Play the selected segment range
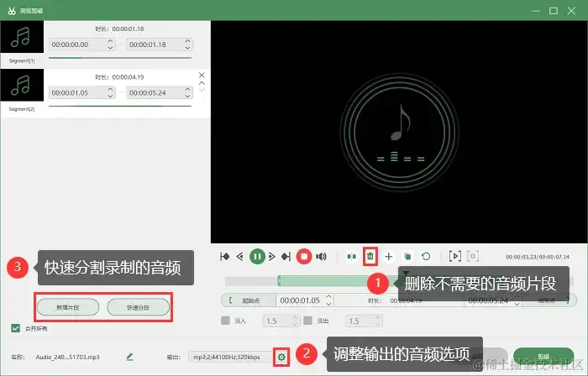The image size is (588, 376). [x=455, y=257]
